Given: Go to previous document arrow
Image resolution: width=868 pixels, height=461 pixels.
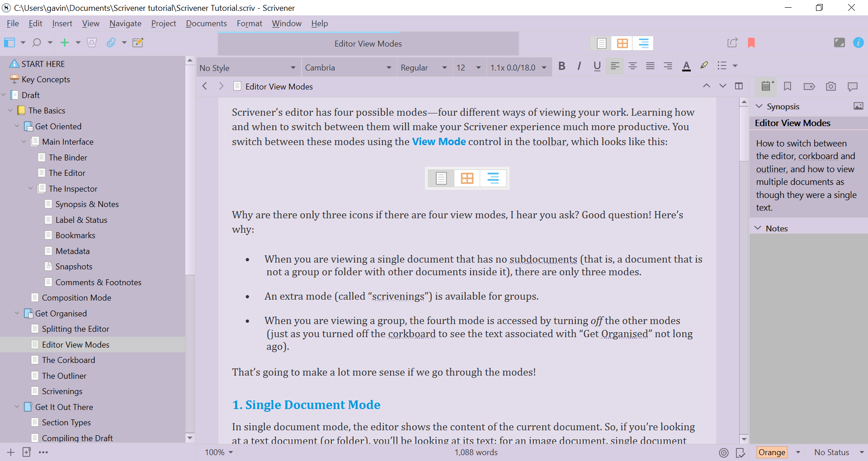Looking at the screenshot, I should pyautogui.click(x=706, y=86).
